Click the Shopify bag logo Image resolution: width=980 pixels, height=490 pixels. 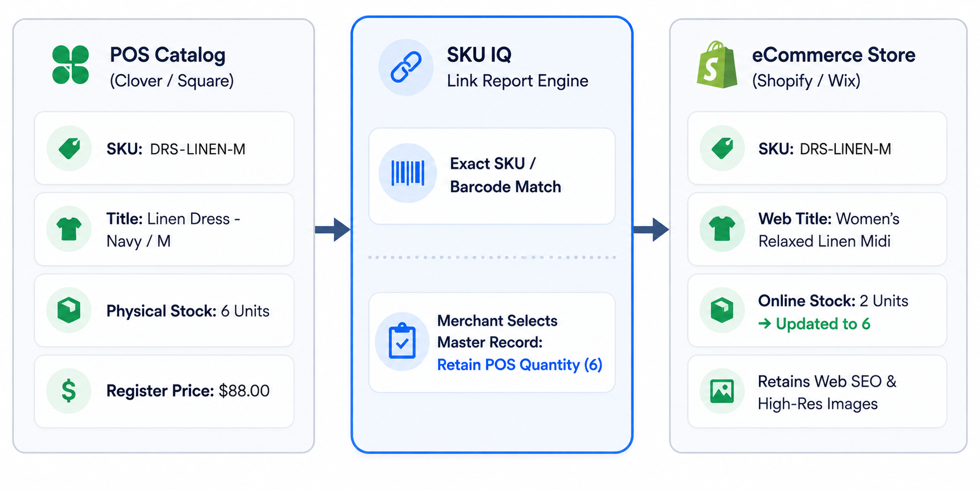pyautogui.click(x=717, y=65)
